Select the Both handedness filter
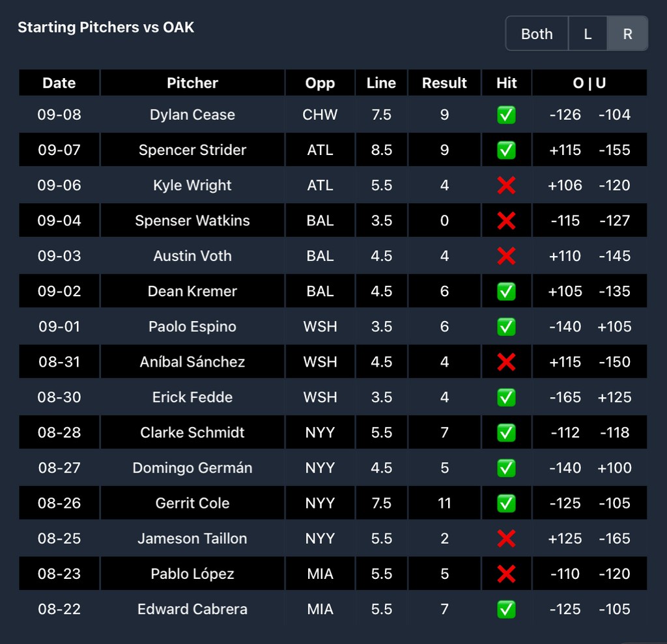This screenshot has height=644, width=667. click(x=537, y=34)
